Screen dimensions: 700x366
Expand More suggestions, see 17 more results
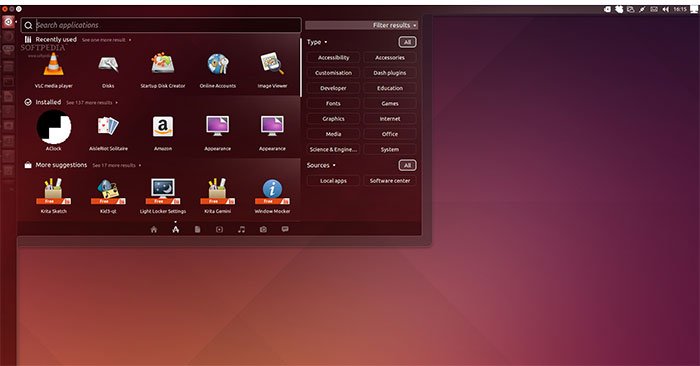[117, 165]
